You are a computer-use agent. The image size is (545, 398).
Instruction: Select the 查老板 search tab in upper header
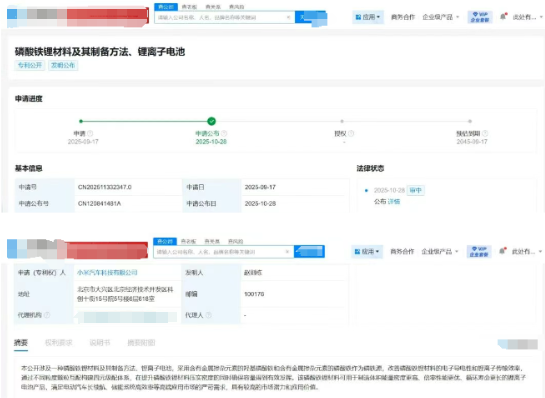pyautogui.click(x=189, y=7)
